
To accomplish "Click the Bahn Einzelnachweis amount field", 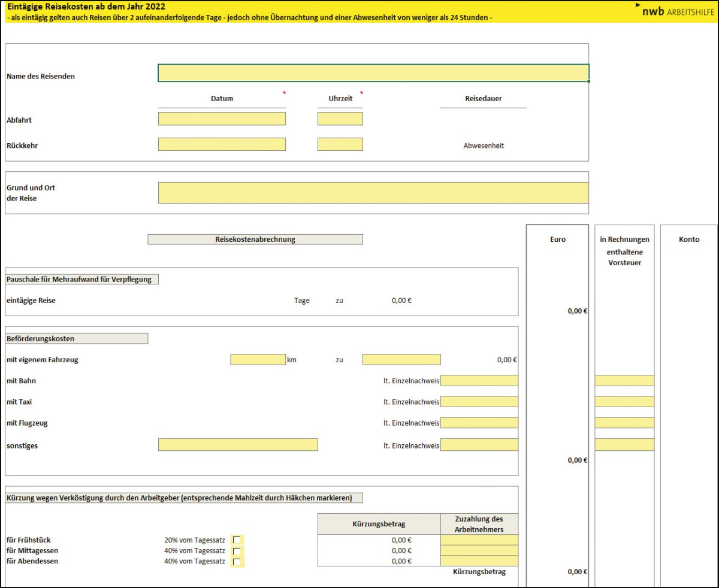I will pos(479,381).
